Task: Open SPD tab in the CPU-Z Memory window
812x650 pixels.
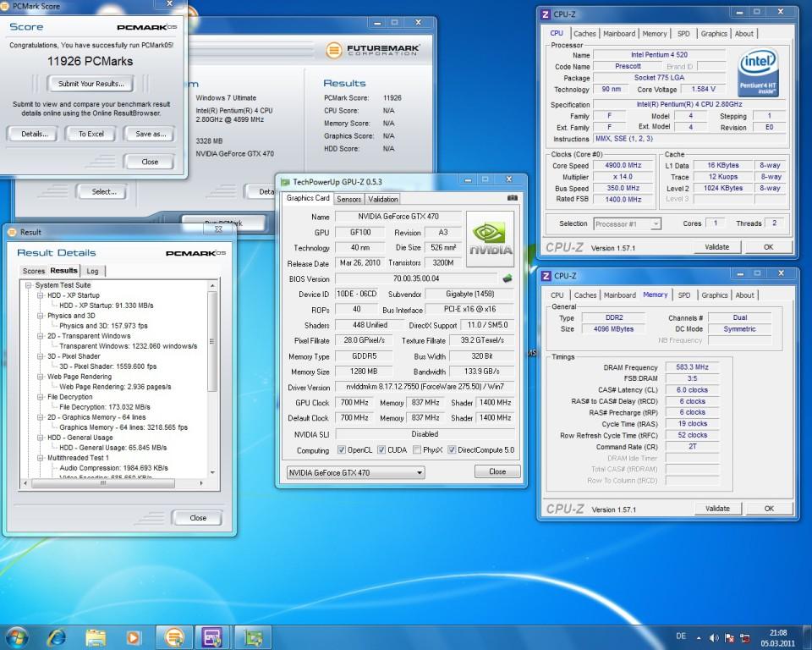Action: 684,295
